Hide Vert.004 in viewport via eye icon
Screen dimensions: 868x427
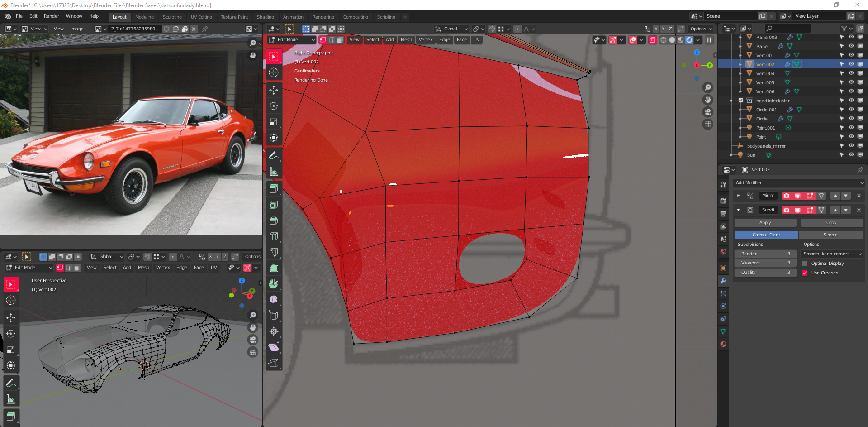(x=851, y=73)
